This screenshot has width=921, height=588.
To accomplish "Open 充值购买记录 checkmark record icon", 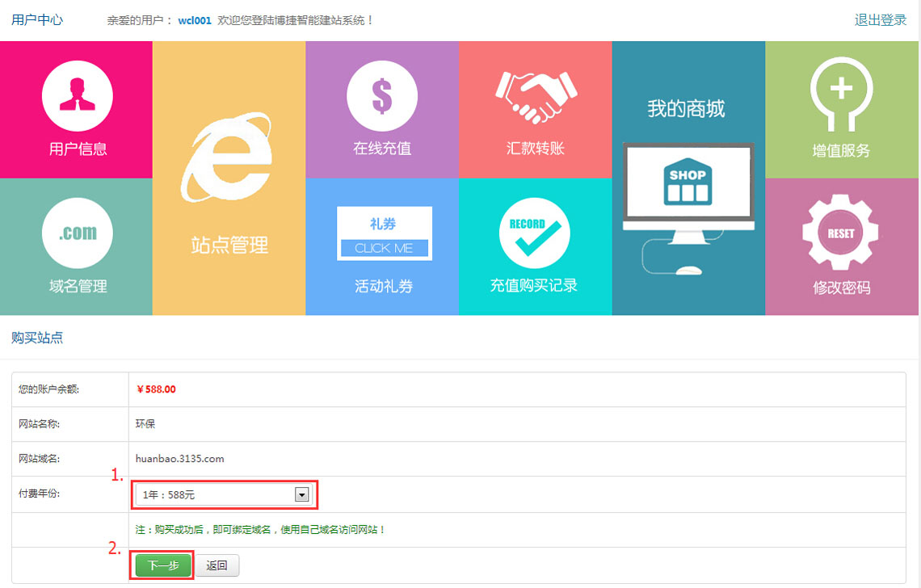I will click(x=534, y=233).
